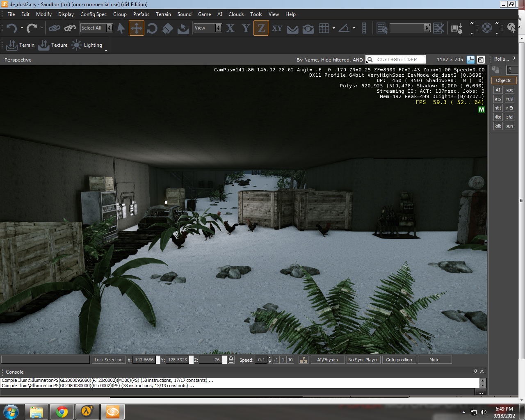Screen dimensions: 525x420
Task: Click the Select terrain tool icon
Action: coord(183,28)
